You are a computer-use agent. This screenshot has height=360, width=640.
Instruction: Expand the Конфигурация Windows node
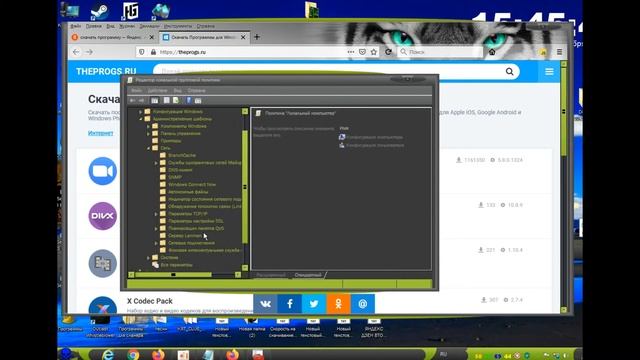140,111
